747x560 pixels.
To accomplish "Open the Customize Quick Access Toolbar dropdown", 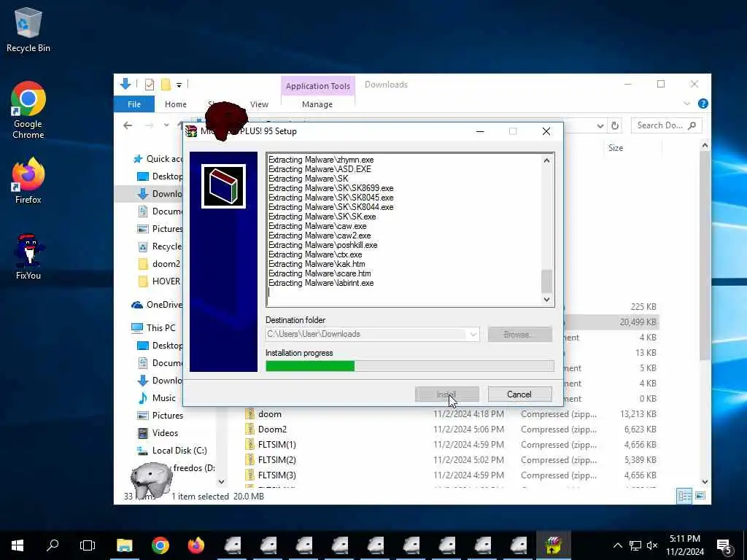I will 179,85.
